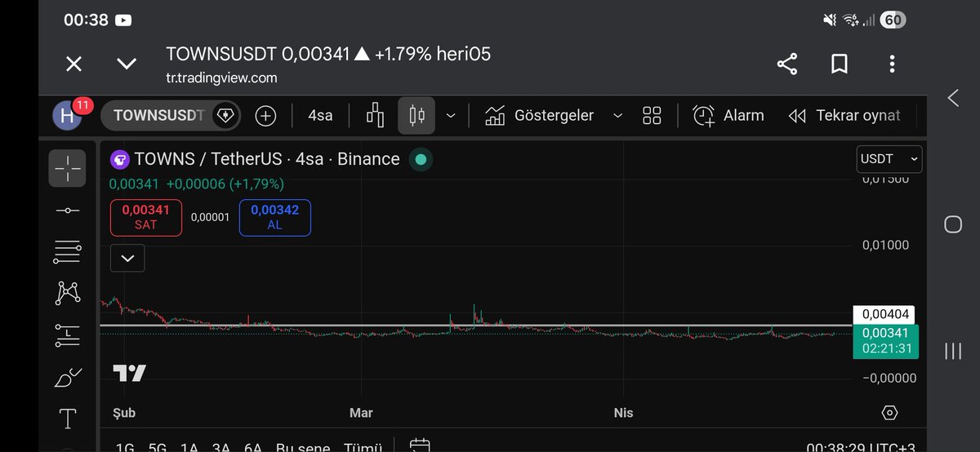980x452 pixels.
Task: Tap the Android home navigation button
Action: point(953,224)
